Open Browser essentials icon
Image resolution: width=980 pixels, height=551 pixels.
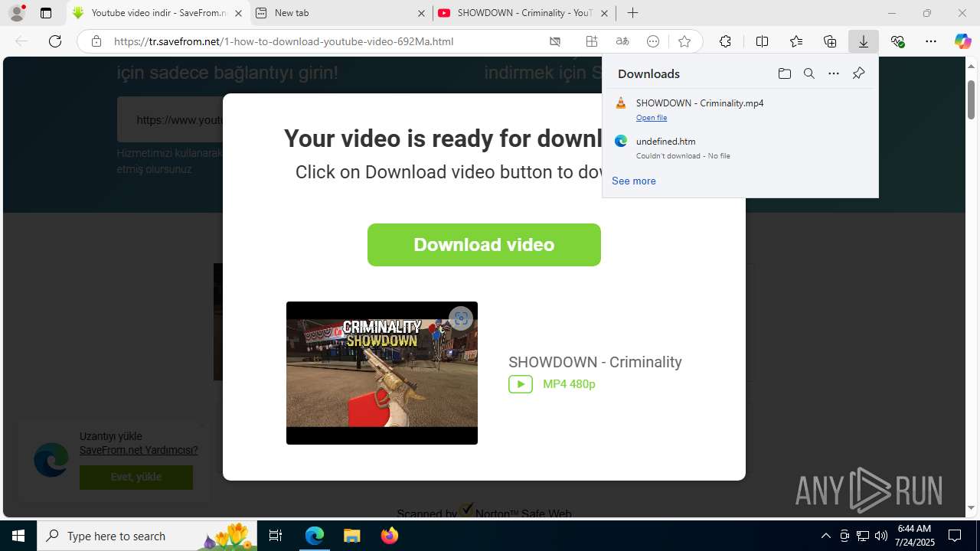pyautogui.click(x=897, y=41)
